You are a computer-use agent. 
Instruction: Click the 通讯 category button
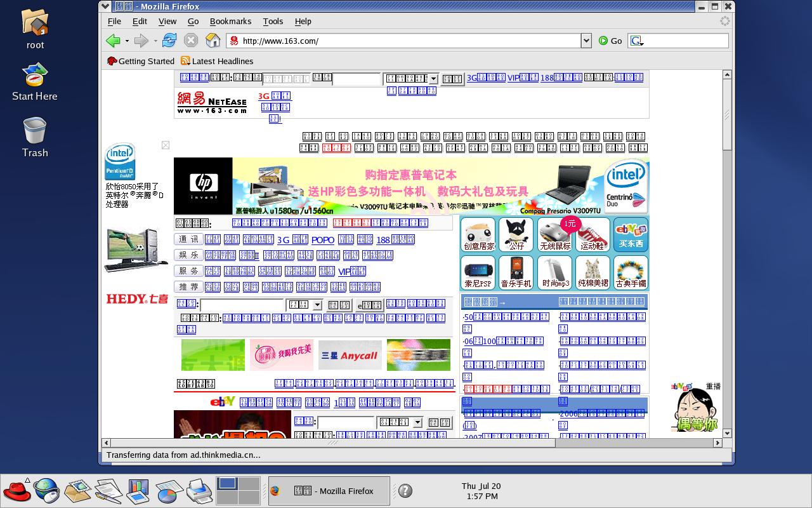pos(188,239)
